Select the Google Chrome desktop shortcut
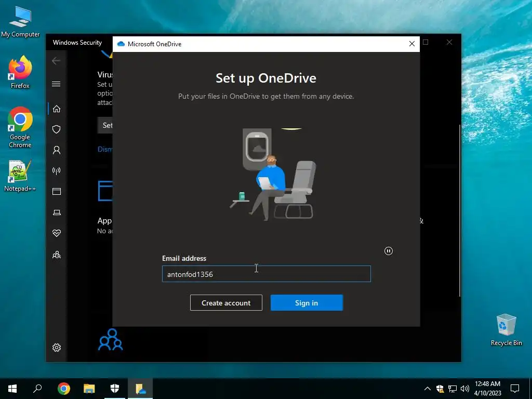 click(20, 128)
